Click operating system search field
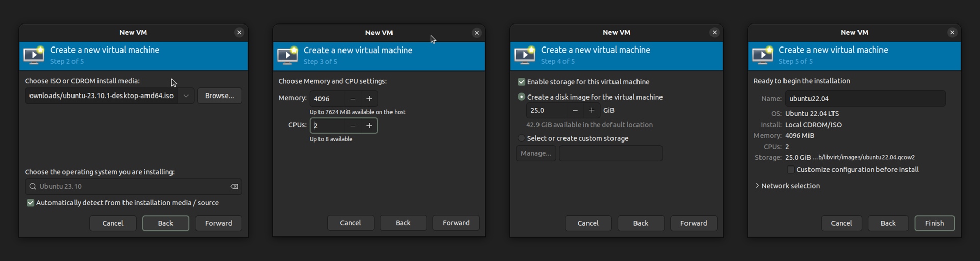The height and width of the screenshot is (261, 980). [133, 187]
